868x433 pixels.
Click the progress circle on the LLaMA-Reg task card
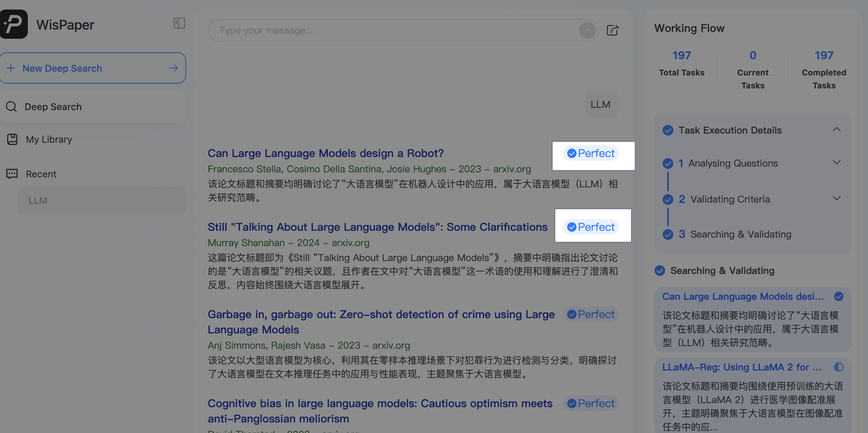pyautogui.click(x=838, y=367)
